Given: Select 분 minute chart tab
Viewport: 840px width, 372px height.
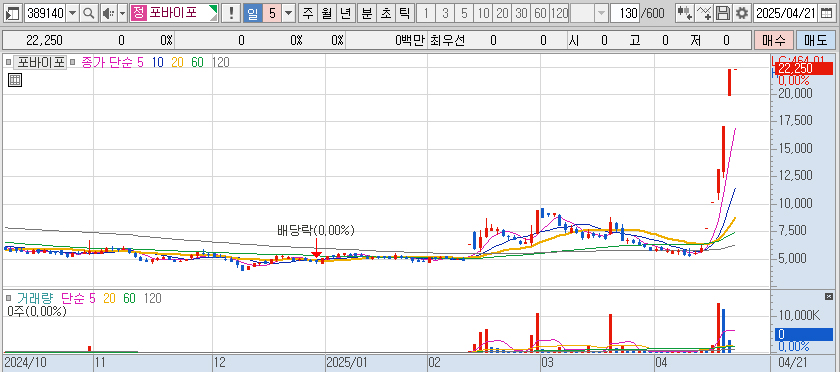Looking at the screenshot, I should tap(366, 13).
